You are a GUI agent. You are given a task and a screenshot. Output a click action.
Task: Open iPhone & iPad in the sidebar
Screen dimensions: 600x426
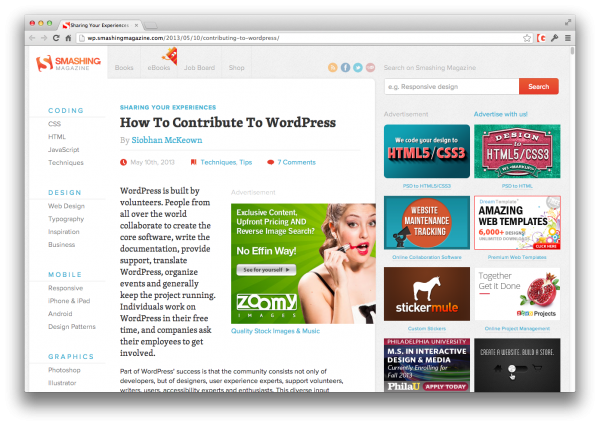point(69,301)
